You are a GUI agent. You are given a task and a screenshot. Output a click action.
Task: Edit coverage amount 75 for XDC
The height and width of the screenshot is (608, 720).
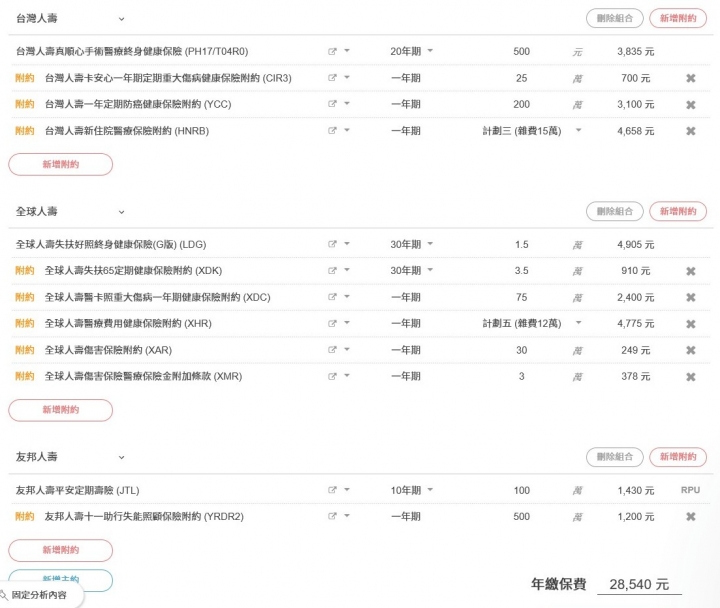521,297
